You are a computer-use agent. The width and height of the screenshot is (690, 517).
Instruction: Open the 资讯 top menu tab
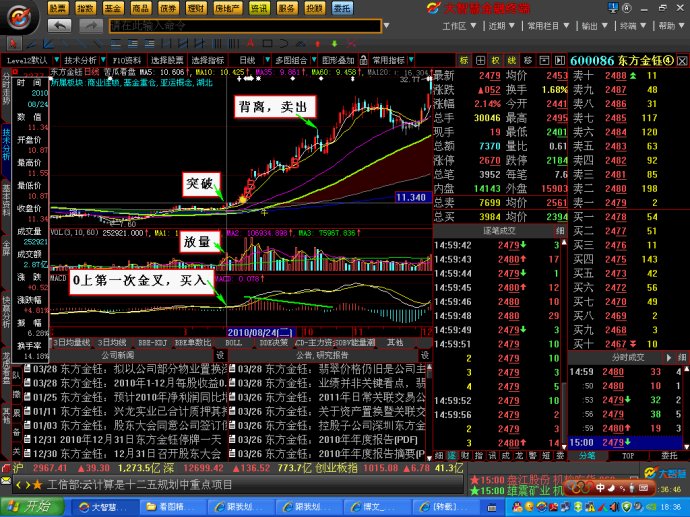259,8
